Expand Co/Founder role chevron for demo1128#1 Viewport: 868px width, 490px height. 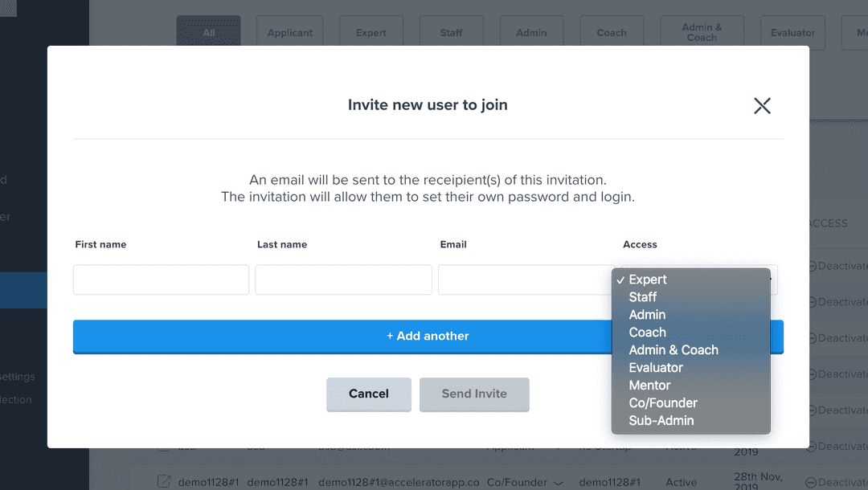coord(559,483)
